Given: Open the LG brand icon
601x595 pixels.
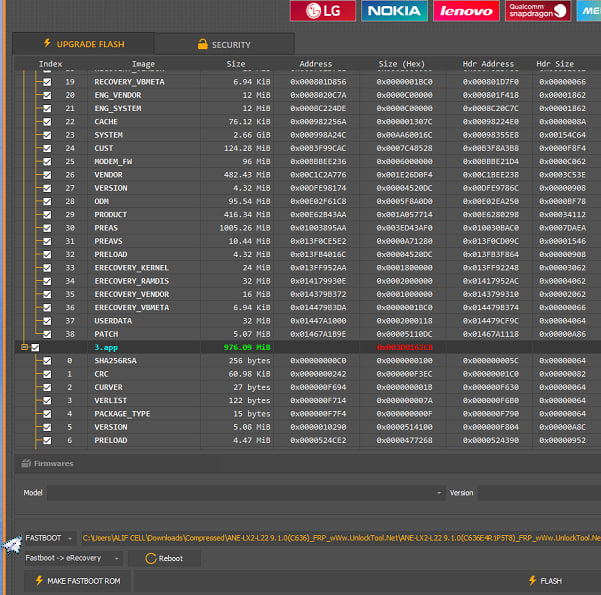Looking at the screenshot, I should [322, 11].
